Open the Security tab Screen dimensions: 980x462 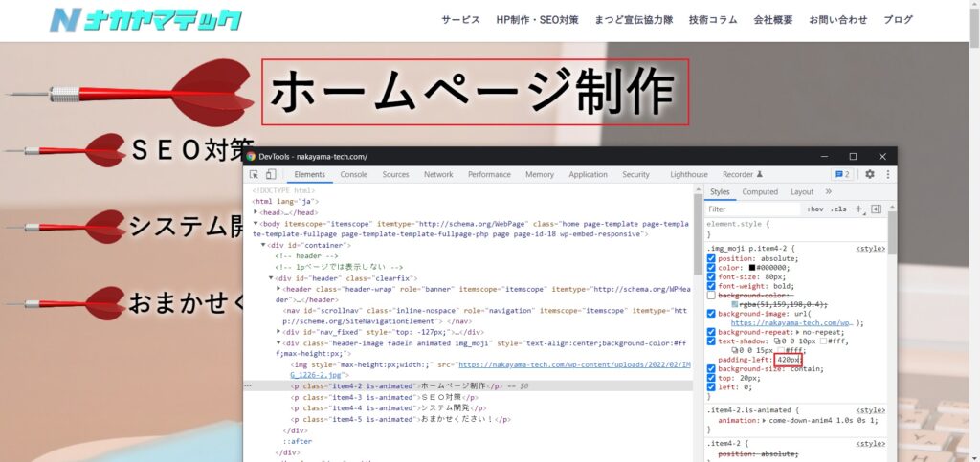click(635, 175)
